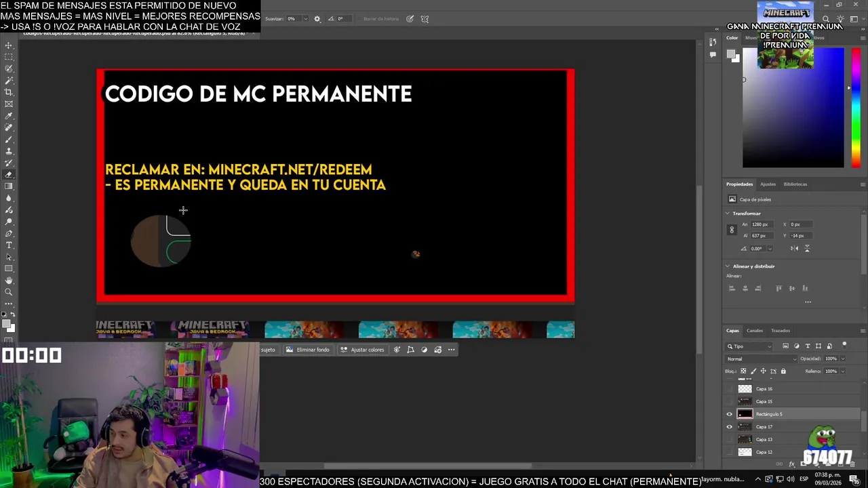This screenshot has width=868, height=488.
Task: Hide the Rectángulo 5 layer
Action: [x=730, y=414]
